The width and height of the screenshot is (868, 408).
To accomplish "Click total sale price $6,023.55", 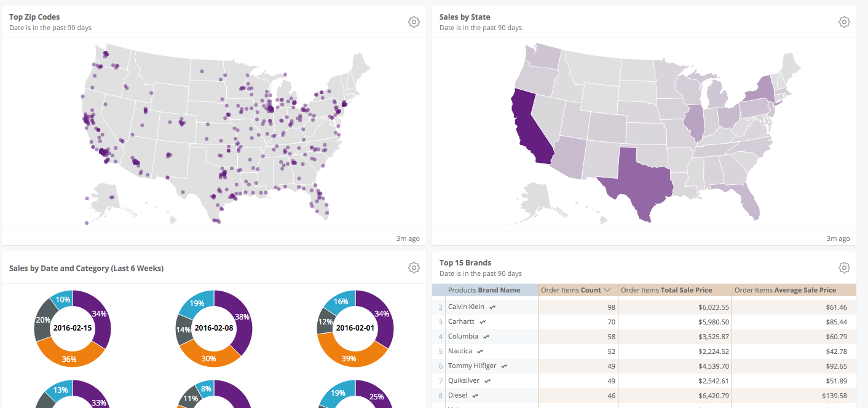I will click(714, 307).
